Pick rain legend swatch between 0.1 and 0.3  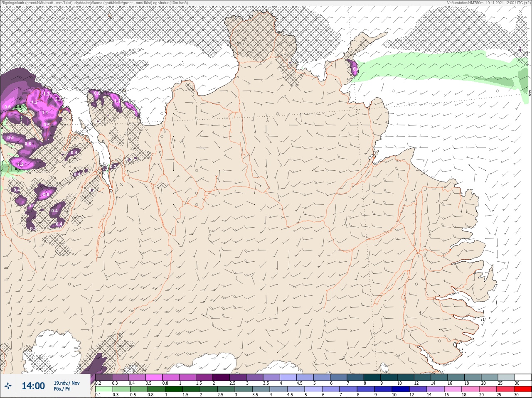[x=104, y=389]
